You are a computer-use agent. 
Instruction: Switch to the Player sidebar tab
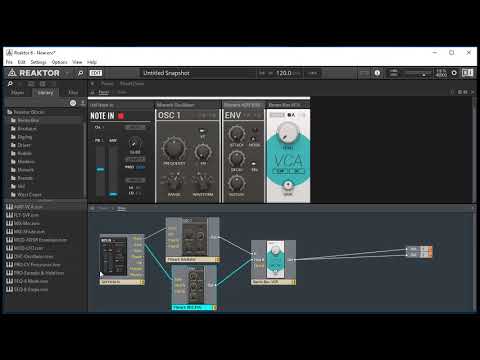click(18, 92)
